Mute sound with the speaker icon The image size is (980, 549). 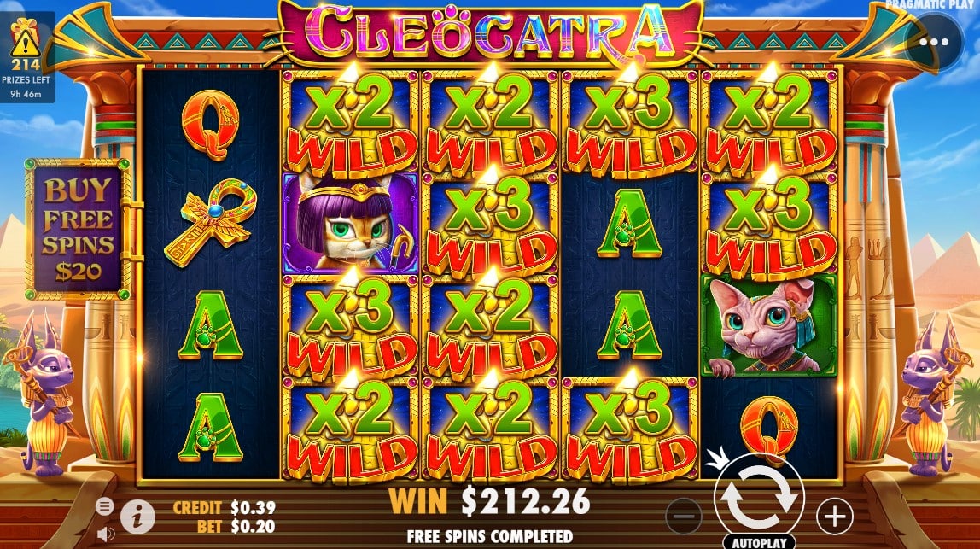pyautogui.click(x=106, y=534)
